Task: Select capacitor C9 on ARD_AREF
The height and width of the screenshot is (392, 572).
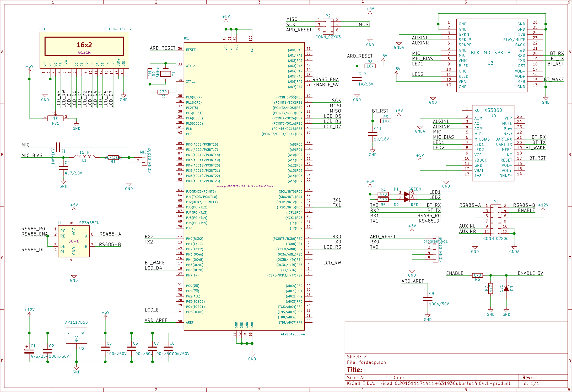Action: click(428, 299)
